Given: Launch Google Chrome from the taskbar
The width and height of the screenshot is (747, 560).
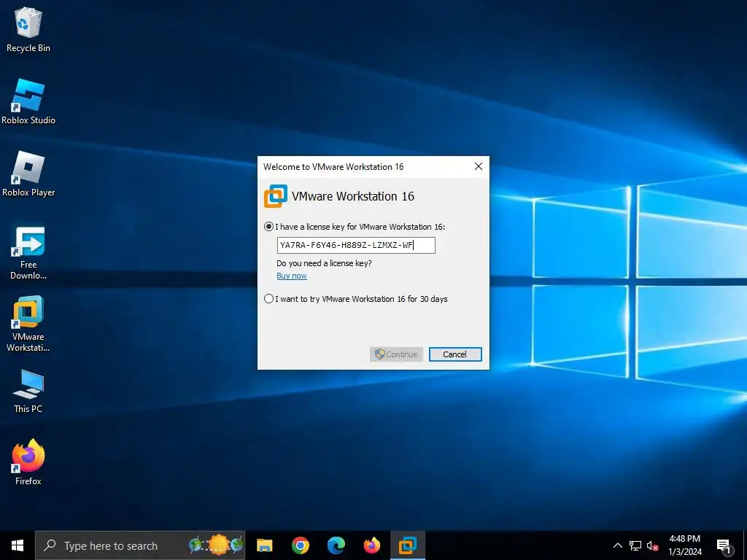Looking at the screenshot, I should click(x=300, y=545).
